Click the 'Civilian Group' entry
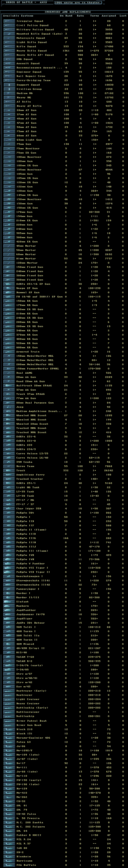This screenshot has width=128, height=868. [x=29, y=89]
